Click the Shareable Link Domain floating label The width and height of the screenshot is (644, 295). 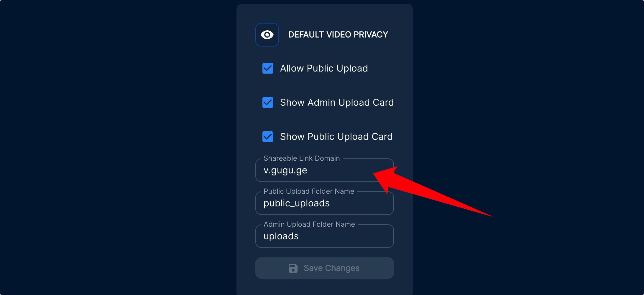(302, 158)
